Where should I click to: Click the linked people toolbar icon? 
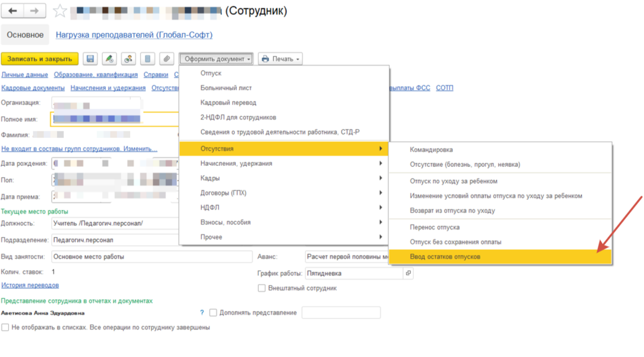point(129,59)
